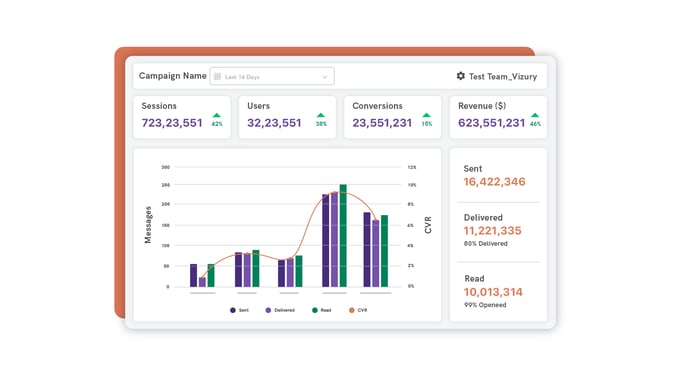The image size is (681, 383).
Task: Click the Conversions value 23,551,231
Action: click(x=382, y=123)
